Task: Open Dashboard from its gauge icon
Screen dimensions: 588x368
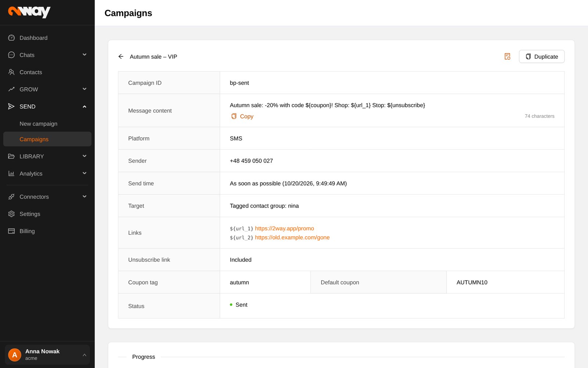Action: coord(11,38)
